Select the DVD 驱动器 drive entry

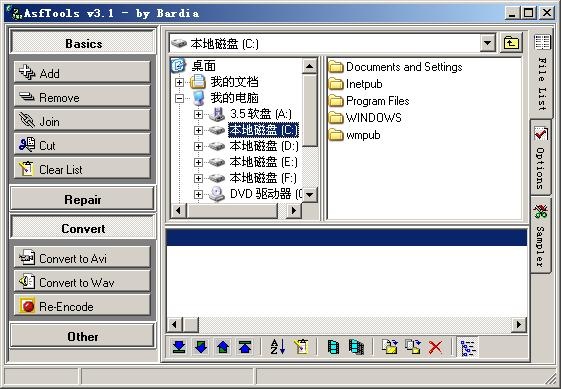click(x=266, y=194)
